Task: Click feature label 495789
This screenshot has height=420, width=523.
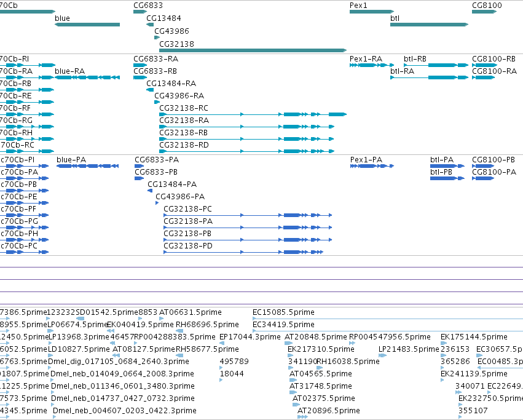Action: 234,361
